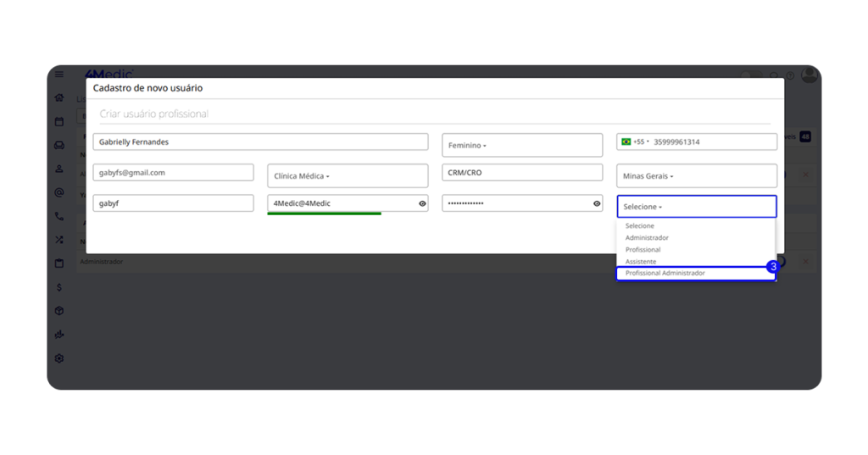Expand the Feminino gender dropdown

pyautogui.click(x=521, y=146)
